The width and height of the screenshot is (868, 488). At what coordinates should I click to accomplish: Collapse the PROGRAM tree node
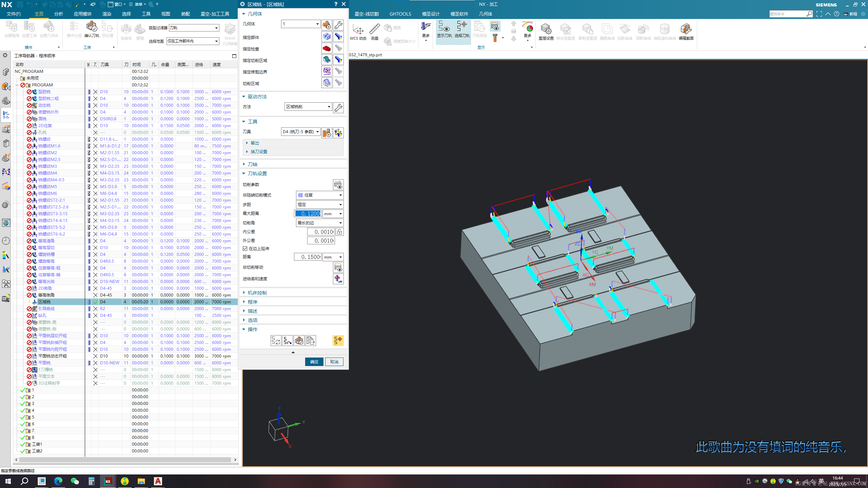[x=17, y=85]
